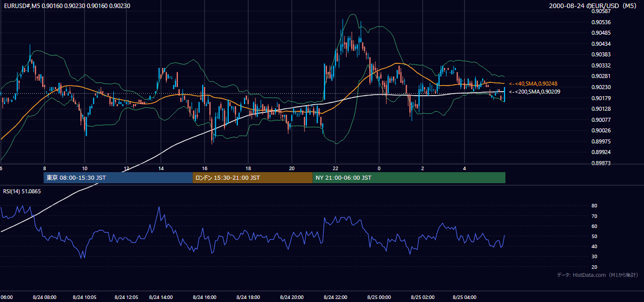The image size is (644, 302).
Task: Click the latest candle at chart right edge
Action: pyautogui.click(x=504, y=95)
